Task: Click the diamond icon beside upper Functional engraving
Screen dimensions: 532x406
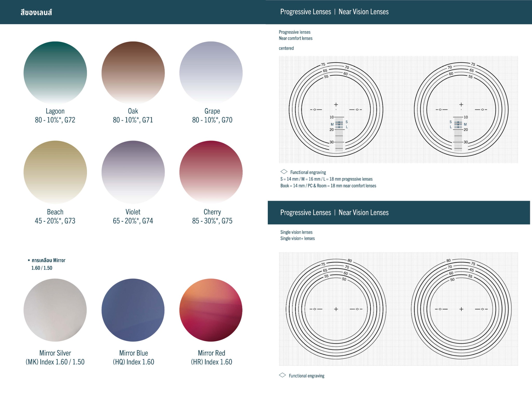Action: [x=284, y=172]
